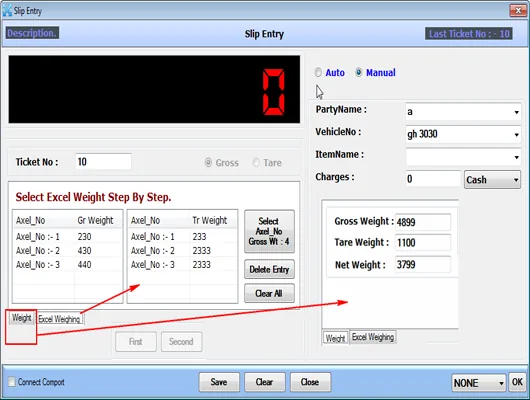
Task: Click the tare Axel_No :- 2 row label
Action: 153,251
